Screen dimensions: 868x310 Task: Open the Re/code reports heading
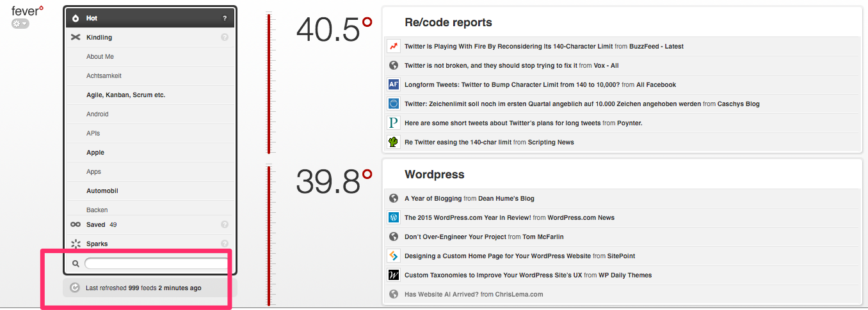[448, 22]
